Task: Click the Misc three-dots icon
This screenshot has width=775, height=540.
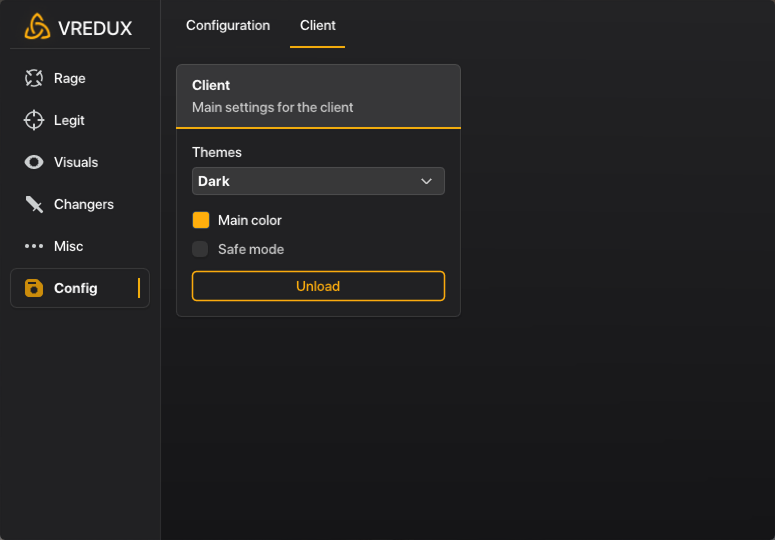Action: pos(34,246)
